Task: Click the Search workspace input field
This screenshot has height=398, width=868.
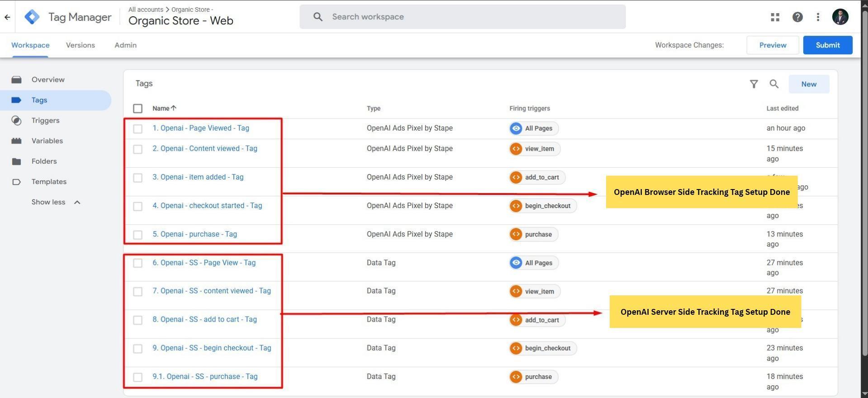Action: click(462, 17)
